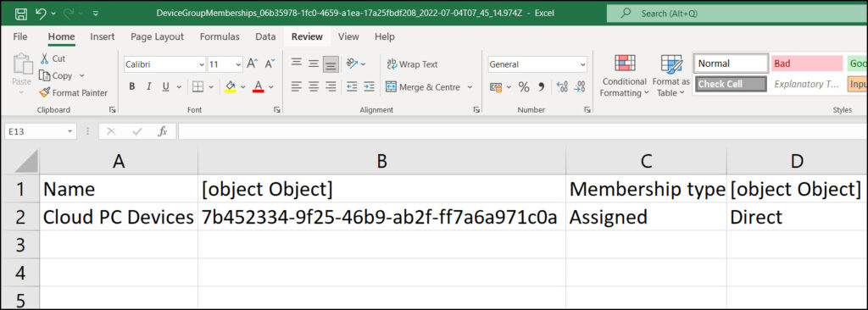Image resolution: width=868 pixels, height=310 pixels.
Task: Select Bottom Align icon
Action: click(331, 64)
